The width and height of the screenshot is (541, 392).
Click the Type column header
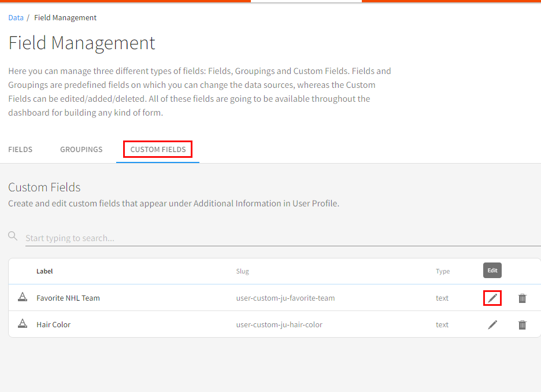click(x=443, y=271)
